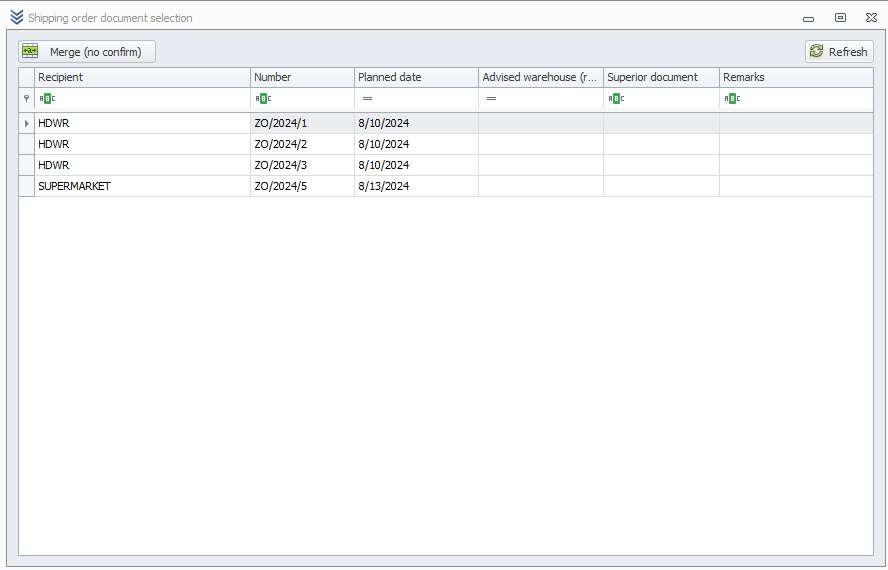Click the row indicator arrow for ZO/2024/1
Viewport: 888px width, 570px height.
(x=27, y=123)
